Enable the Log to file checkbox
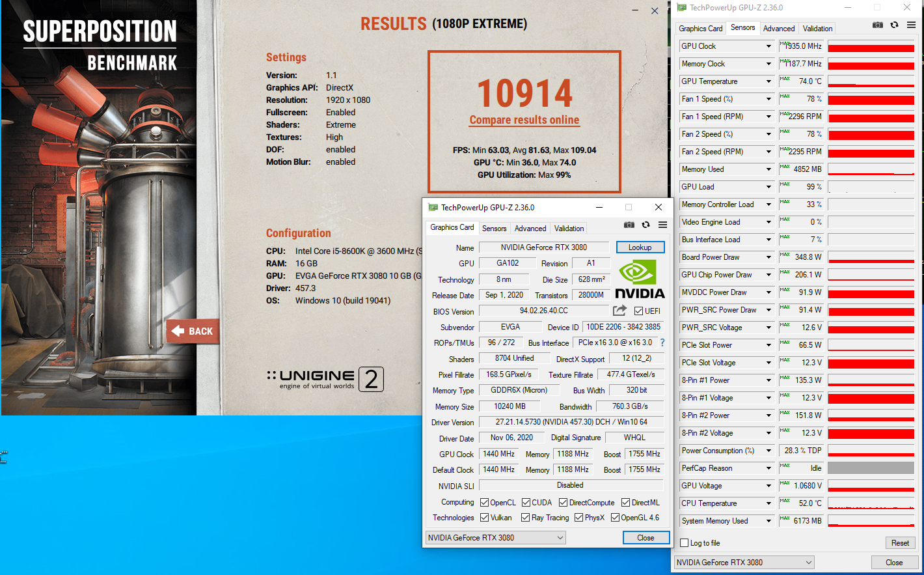This screenshot has width=924, height=575. pos(684,543)
